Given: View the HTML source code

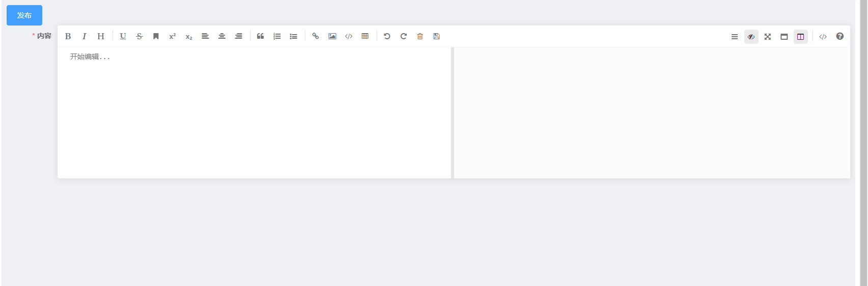Looking at the screenshot, I should [x=823, y=37].
